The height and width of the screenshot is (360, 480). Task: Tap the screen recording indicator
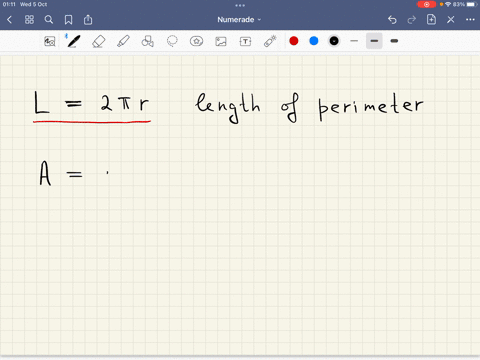(x=426, y=4)
